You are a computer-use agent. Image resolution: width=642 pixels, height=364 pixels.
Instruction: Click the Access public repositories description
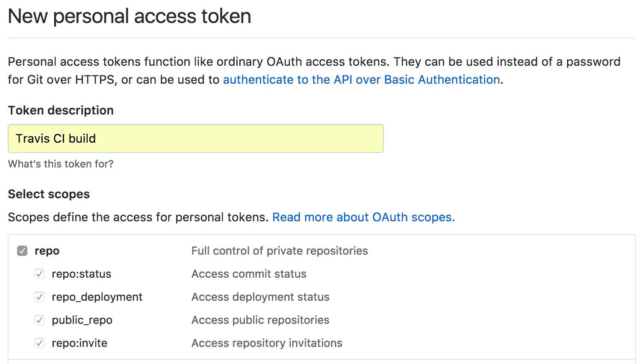pyautogui.click(x=260, y=320)
